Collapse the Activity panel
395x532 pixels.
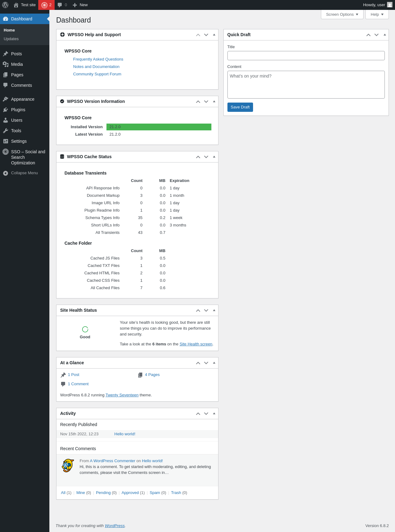point(214,413)
